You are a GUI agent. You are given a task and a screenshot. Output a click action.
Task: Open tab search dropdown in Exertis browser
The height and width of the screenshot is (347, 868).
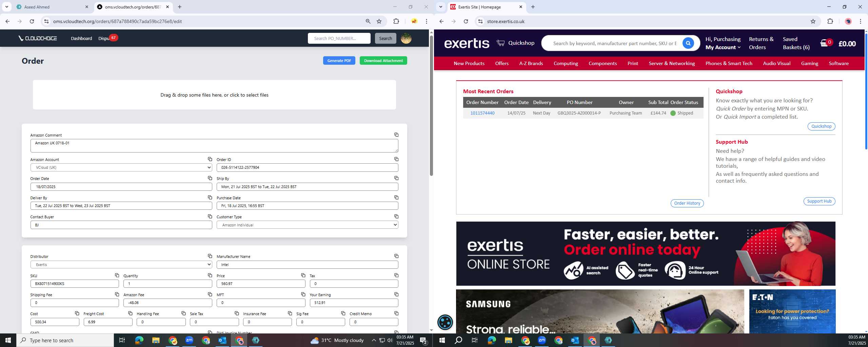tap(440, 7)
